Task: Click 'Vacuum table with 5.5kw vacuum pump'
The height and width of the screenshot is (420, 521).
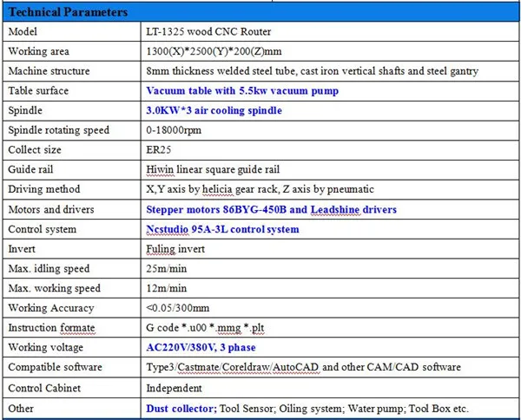Action: [x=242, y=90]
